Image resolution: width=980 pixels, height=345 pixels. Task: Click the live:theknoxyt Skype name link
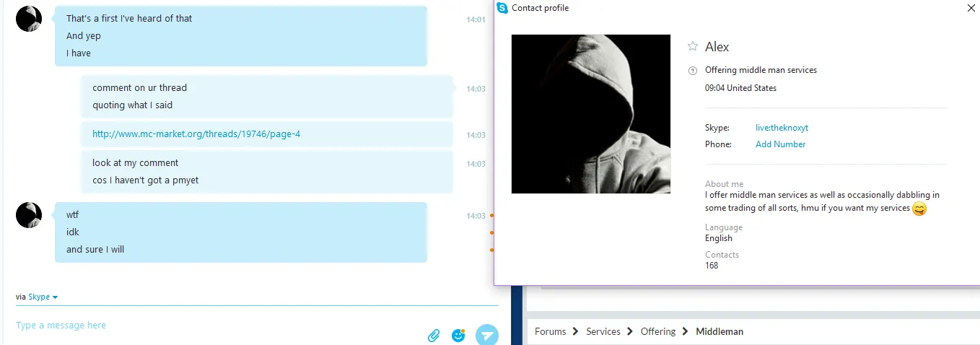point(782,128)
